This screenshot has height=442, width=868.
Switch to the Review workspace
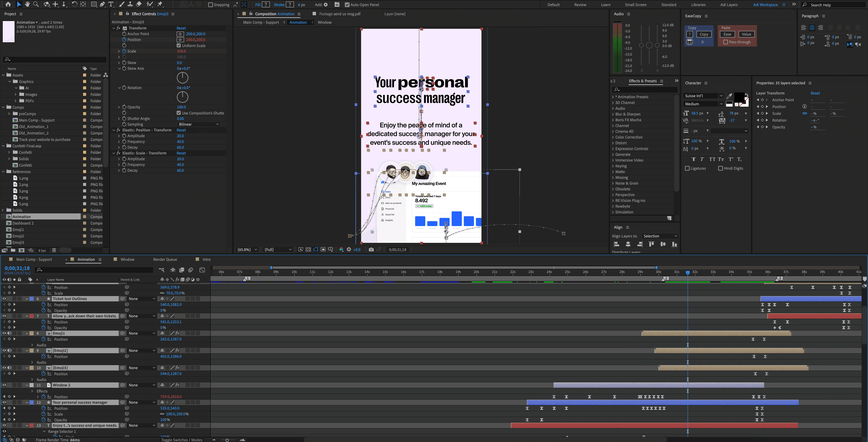(x=580, y=5)
